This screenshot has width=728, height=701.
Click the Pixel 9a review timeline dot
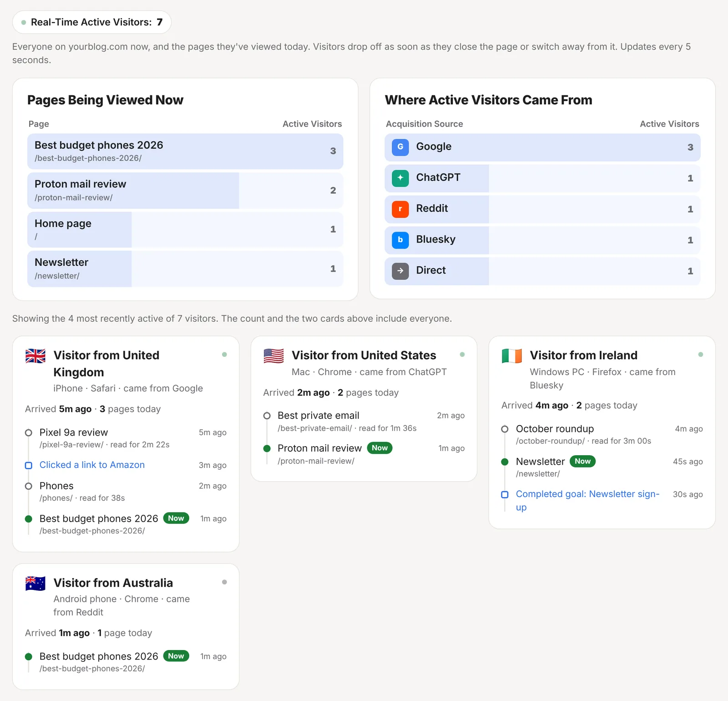[28, 432]
